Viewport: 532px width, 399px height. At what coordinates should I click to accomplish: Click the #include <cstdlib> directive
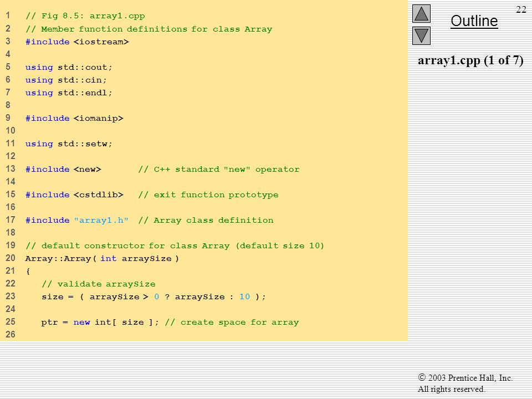[74, 195]
